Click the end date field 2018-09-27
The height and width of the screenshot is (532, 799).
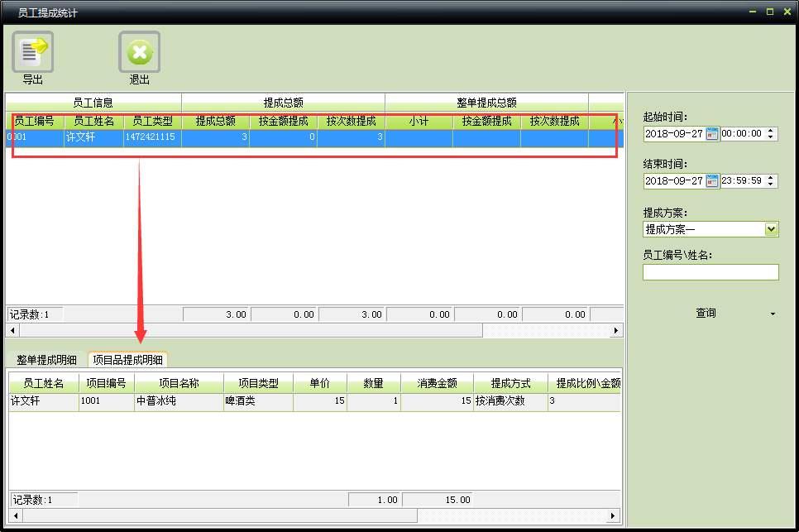674,181
